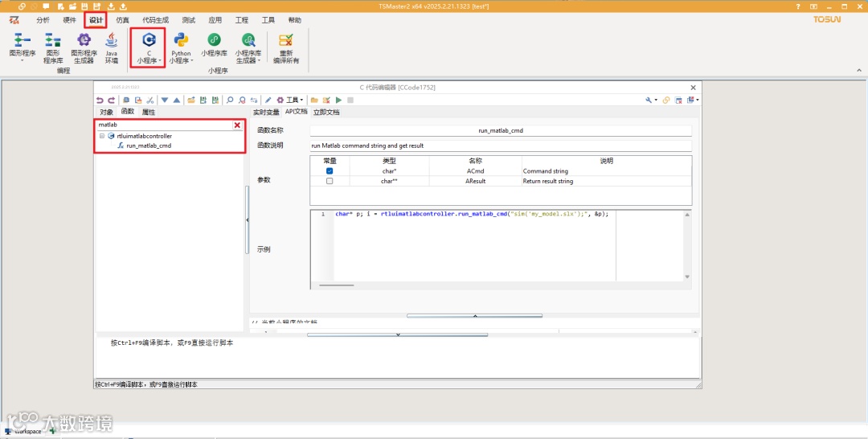Clear the matlab search with red X
The image size is (868, 439).
pyautogui.click(x=237, y=125)
